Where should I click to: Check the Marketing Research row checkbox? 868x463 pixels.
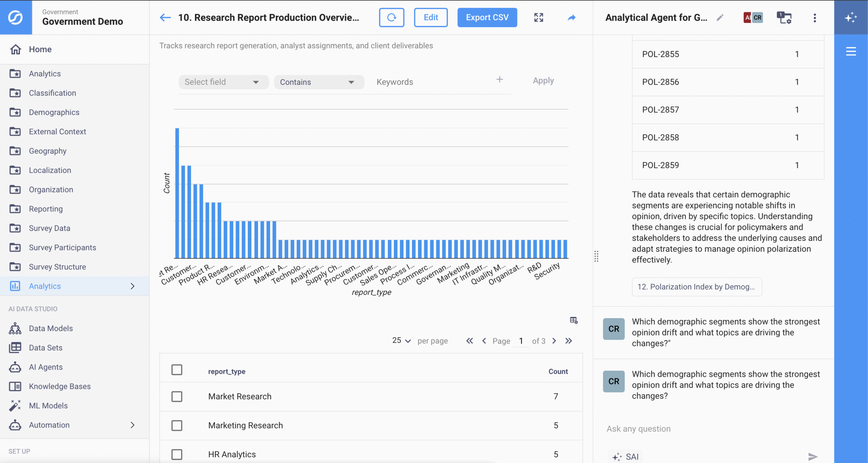point(177,425)
